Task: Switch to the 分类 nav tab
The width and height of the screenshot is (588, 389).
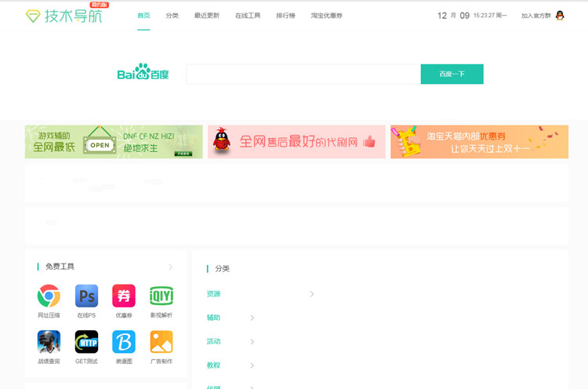Action: click(x=172, y=16)
